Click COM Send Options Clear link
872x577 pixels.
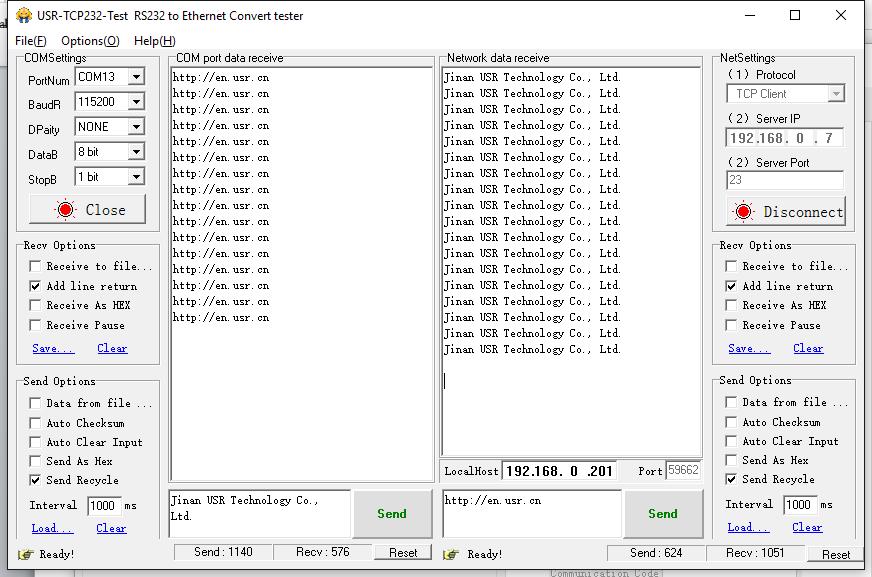(111, 528)
